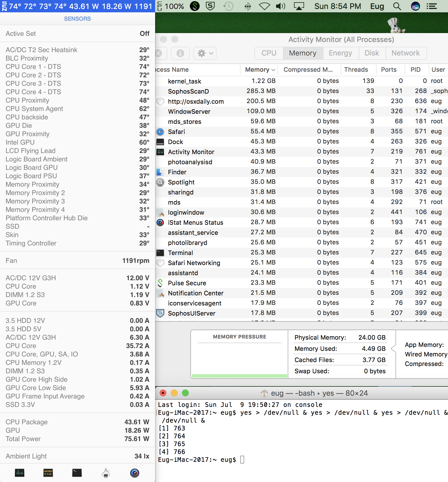Open Activity Monitor from the iStat panel footer
The width and height of the screenshot is (448, 482).
[20, 473]
